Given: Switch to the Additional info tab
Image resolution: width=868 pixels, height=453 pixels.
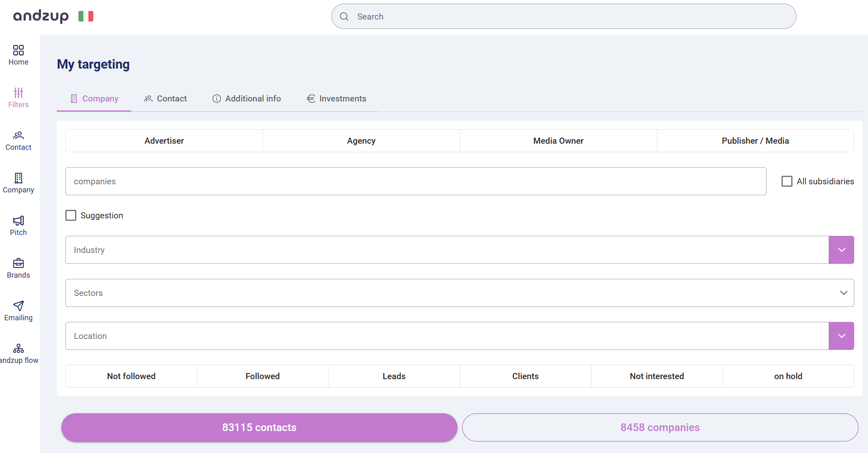Looking at the screenshot, I should [x=246, y=99].
